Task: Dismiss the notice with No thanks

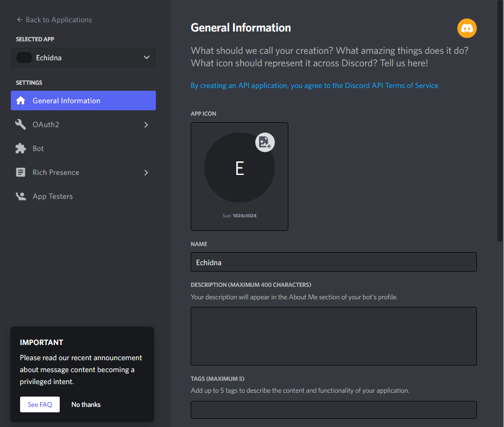Action: [86, 405]
